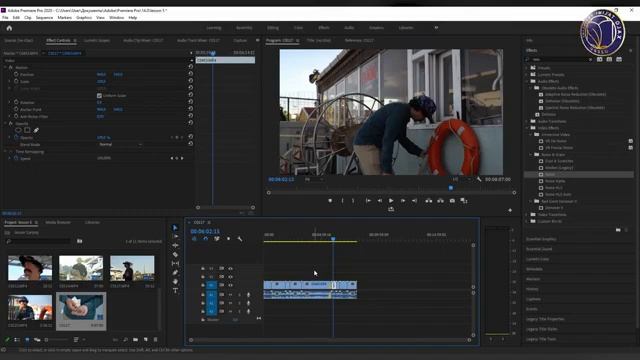Select the Selection tool in the toolbar
640x360 pixels.
[x=175, y=228]
